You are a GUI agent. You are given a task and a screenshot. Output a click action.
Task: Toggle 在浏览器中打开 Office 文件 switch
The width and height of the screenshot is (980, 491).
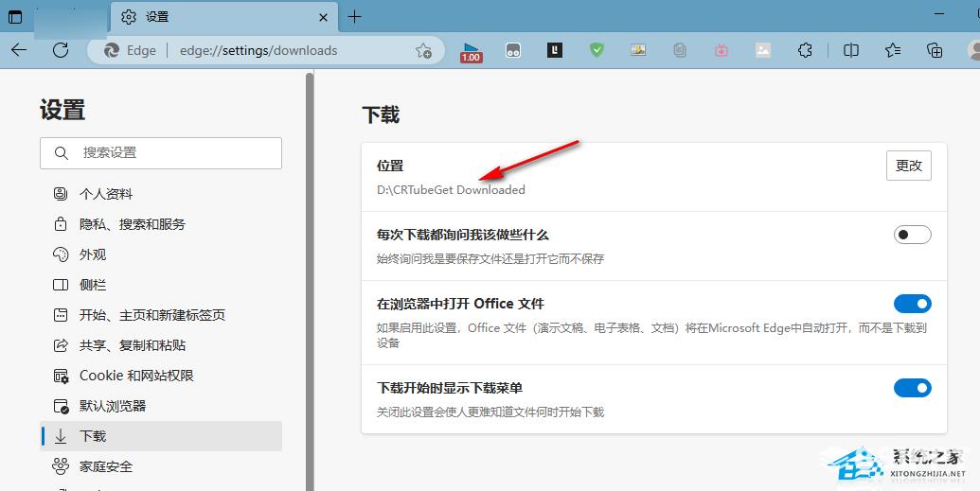click(x=913, y=304)
